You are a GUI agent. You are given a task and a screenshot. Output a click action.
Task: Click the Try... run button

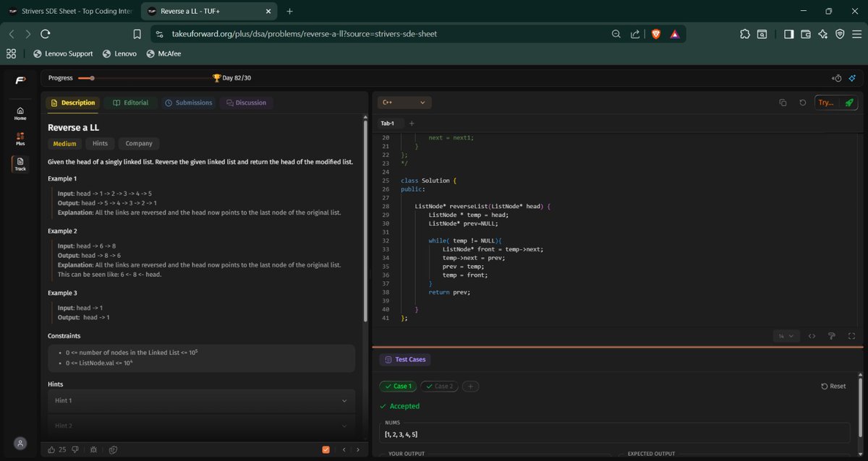(825, 103)
